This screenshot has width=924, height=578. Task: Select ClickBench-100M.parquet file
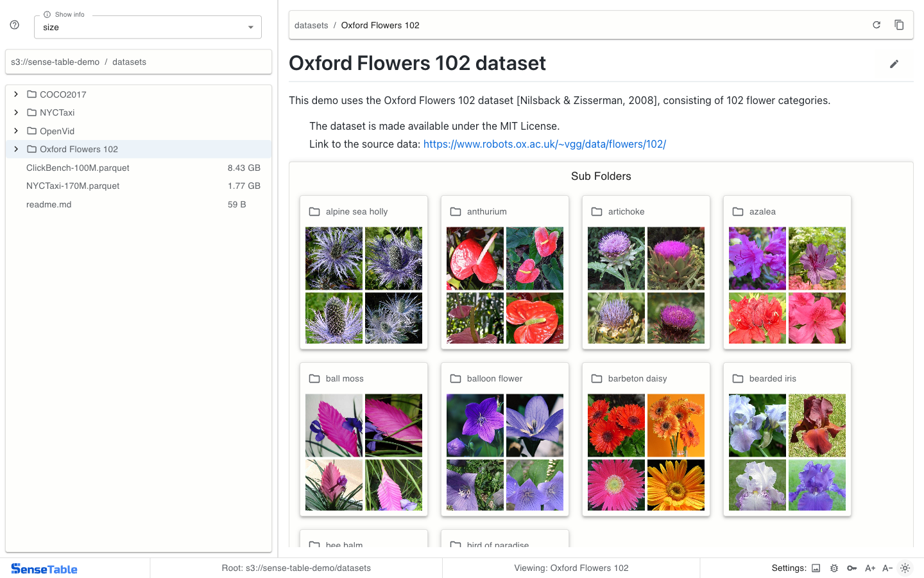point(78,168)
